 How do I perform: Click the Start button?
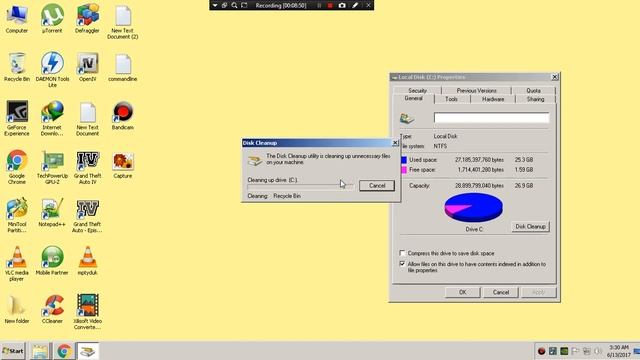(x=13, y=351)
